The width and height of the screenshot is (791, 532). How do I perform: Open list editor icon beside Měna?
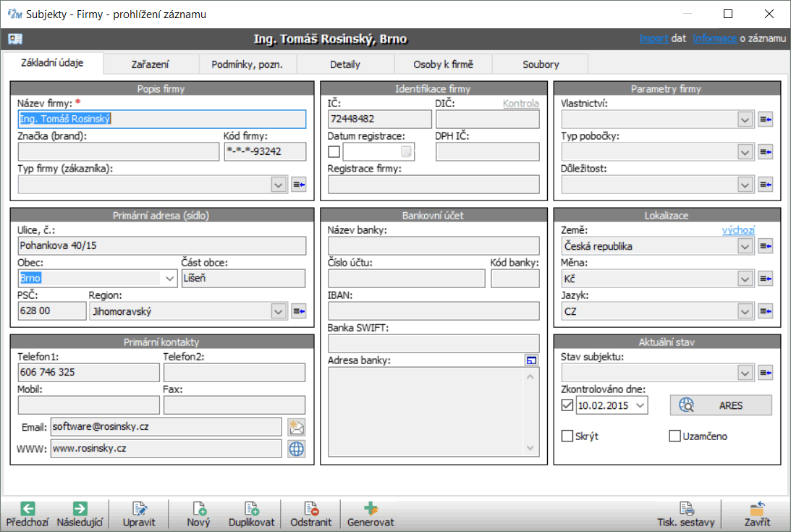click(x=765, y=279)
